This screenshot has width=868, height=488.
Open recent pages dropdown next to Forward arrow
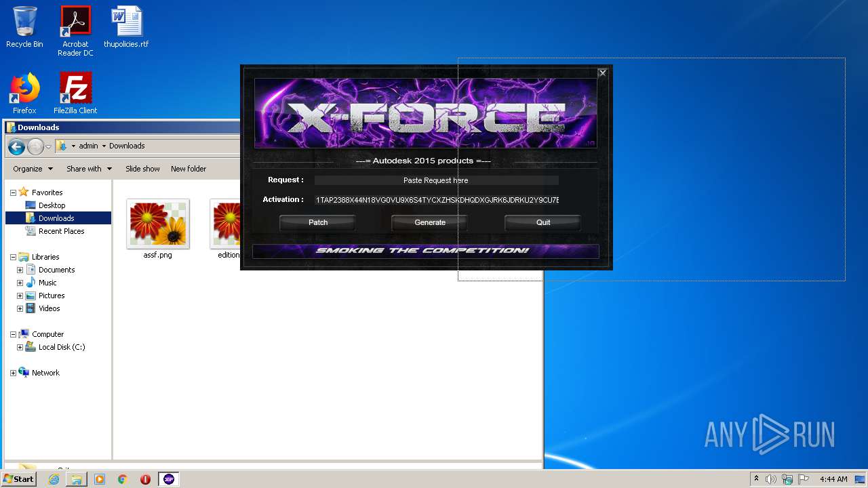coord(48,146)
